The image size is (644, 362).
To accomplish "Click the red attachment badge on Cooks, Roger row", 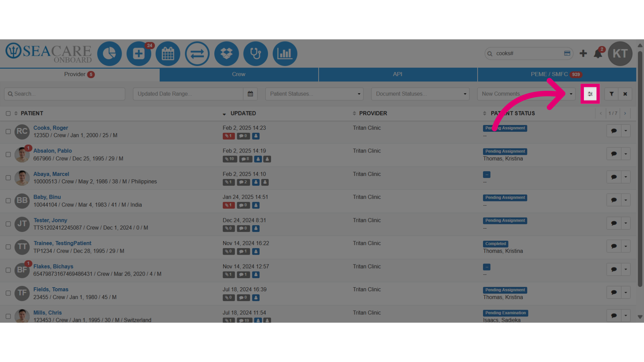I will point(228,136).
